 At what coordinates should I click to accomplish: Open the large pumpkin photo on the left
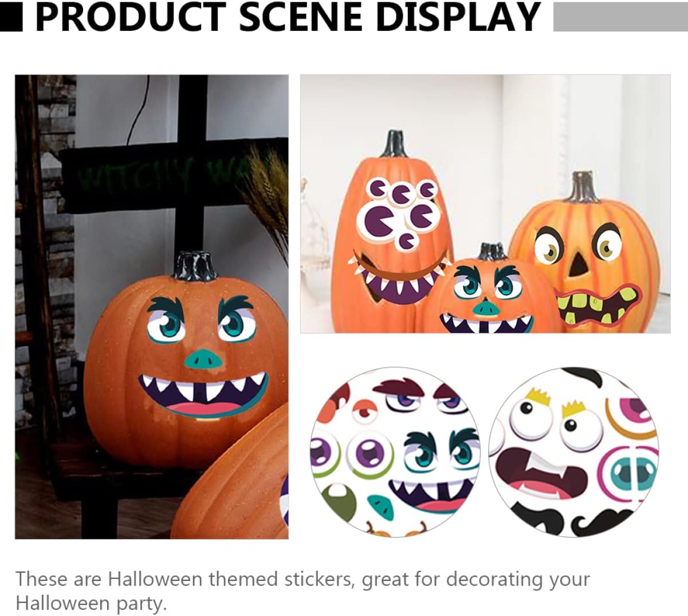click(152, 307)
